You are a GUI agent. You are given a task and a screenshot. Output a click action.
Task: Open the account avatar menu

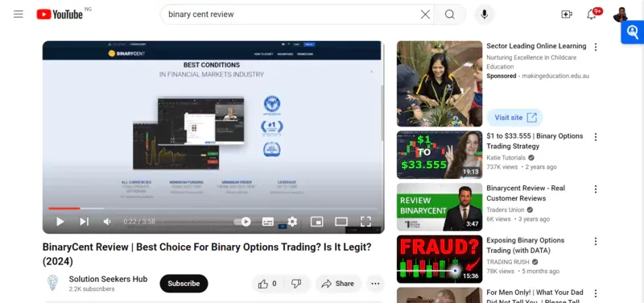[620, 15]
